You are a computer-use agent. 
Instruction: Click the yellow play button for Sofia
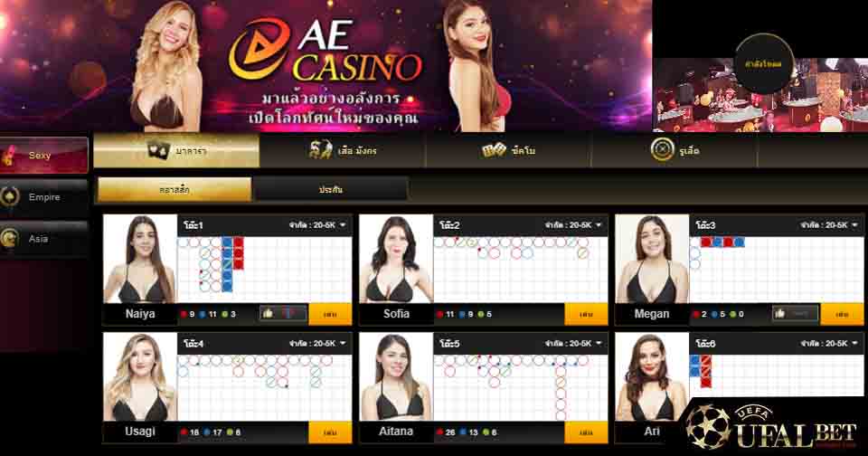point(586,314)
